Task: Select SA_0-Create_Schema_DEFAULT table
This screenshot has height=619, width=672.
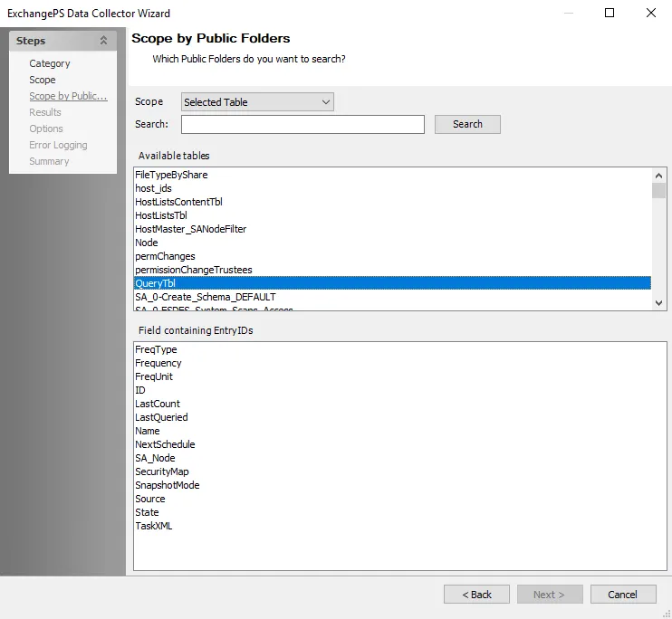Action: (392, 297)
